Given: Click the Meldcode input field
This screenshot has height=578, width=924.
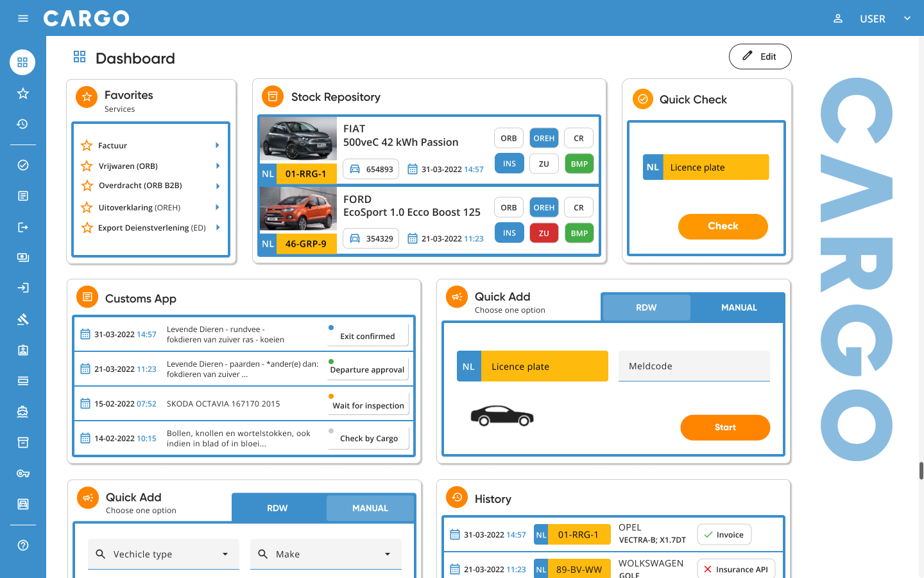Looking at the screenshot, I should (x=694, y=365).
